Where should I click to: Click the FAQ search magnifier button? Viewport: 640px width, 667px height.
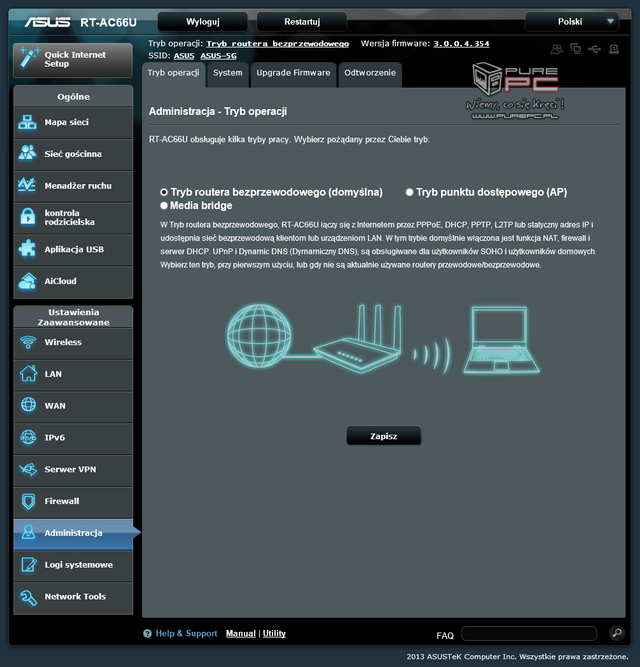pos(617,633)
